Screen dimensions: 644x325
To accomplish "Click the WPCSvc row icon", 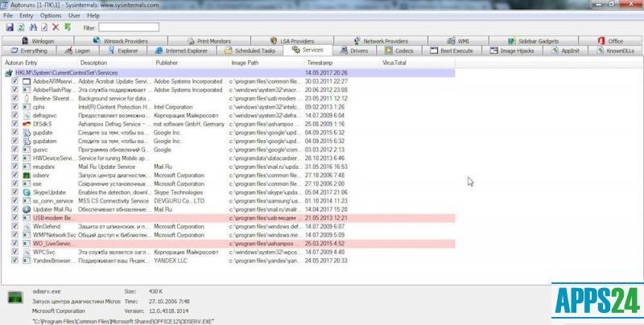I will tap(27, 252).
